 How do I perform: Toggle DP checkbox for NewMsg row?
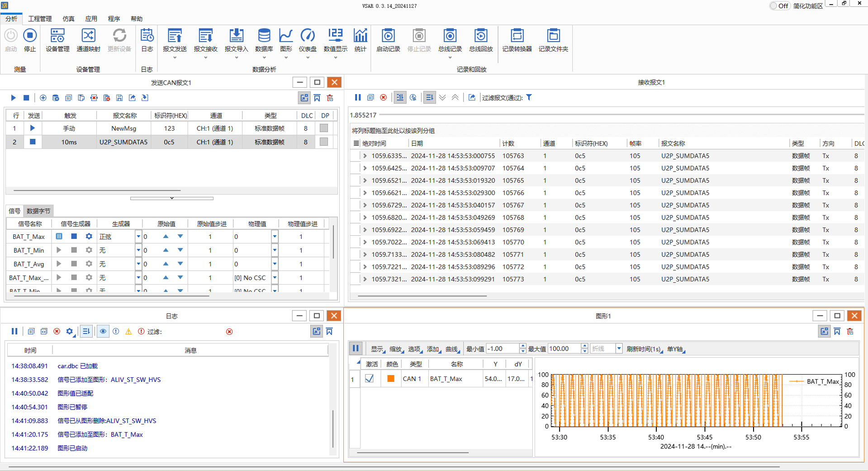point(324,128)
